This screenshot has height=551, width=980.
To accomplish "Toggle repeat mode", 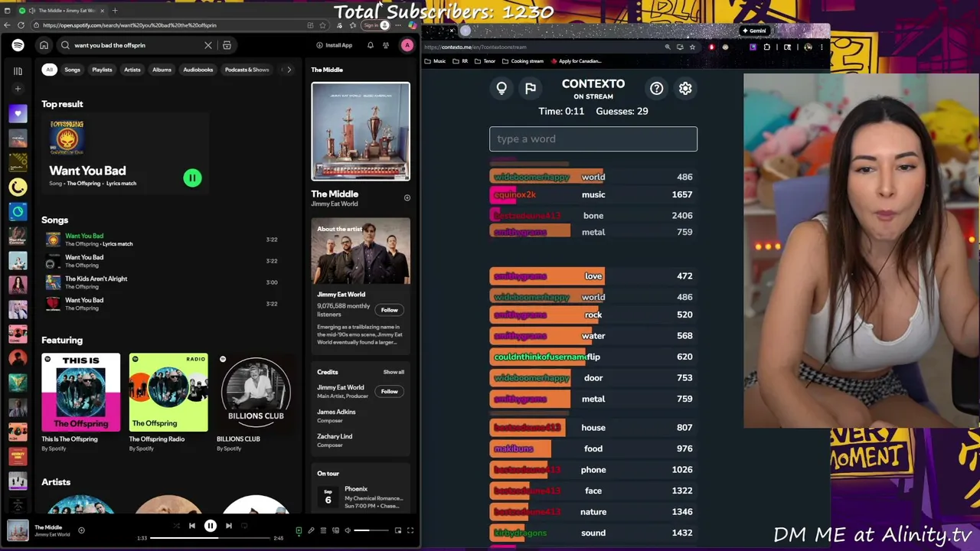I will pyautogui.click(x=244, y=526).
